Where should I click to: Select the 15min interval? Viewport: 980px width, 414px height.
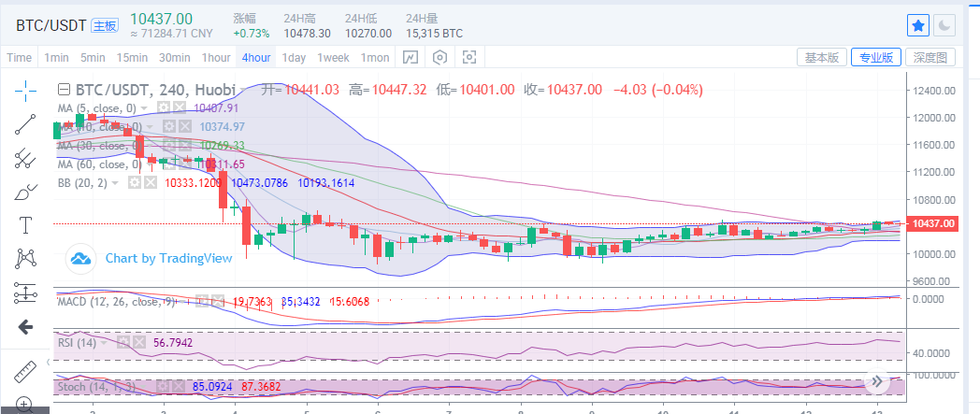coord(132,57)
